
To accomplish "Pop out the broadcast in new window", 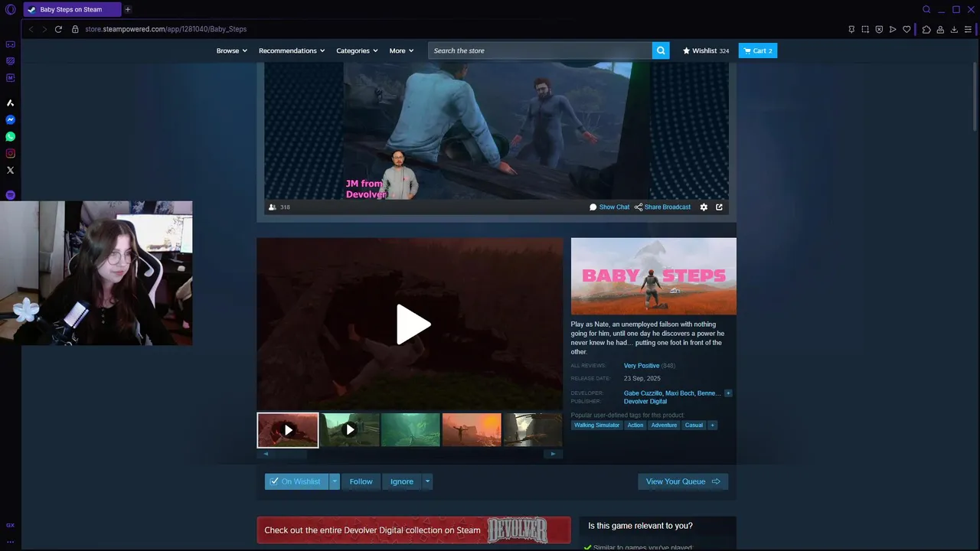I will point(719,207).
